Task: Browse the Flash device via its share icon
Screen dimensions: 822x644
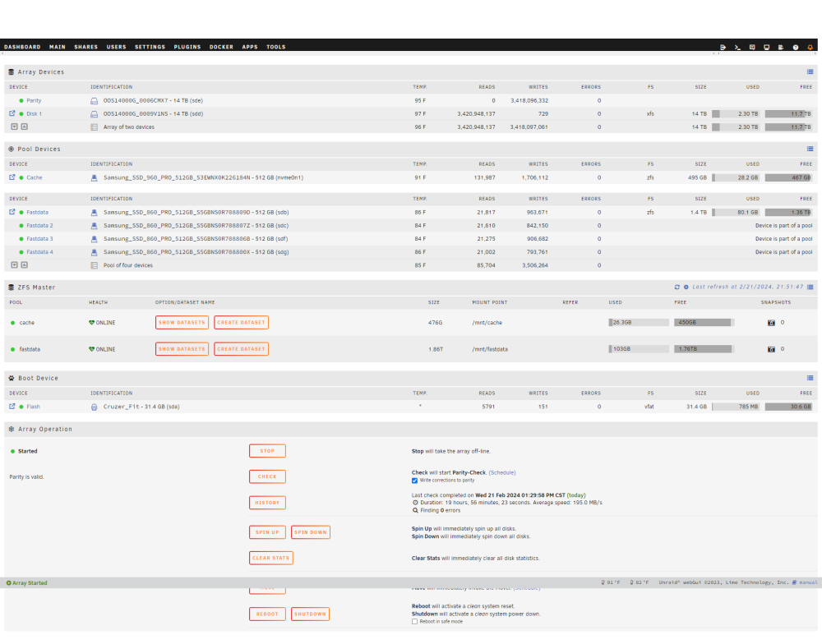Action: 12,406
